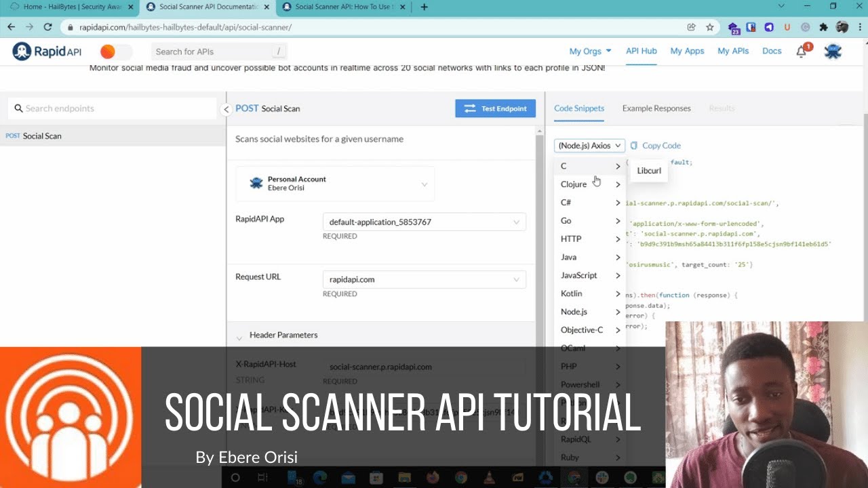Focus the Search endpoints field

pyautogui.click(x=113, y=108)
